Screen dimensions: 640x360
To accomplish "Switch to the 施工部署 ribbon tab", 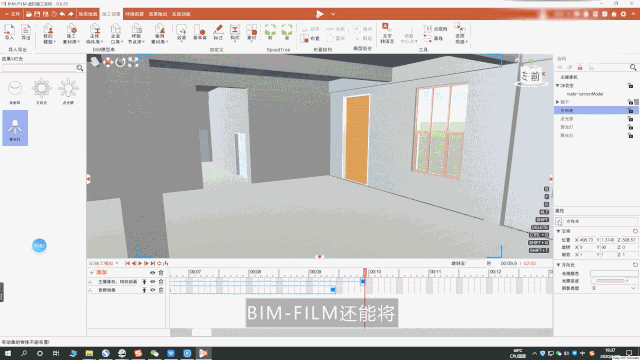I will [111, 14].
